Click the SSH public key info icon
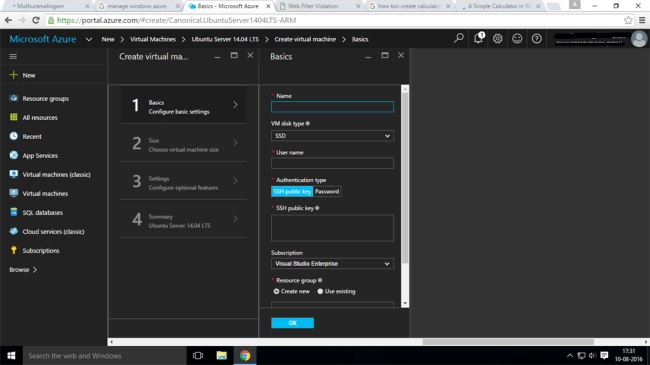This screenshot has height=365, width=650. pos(317,208)
